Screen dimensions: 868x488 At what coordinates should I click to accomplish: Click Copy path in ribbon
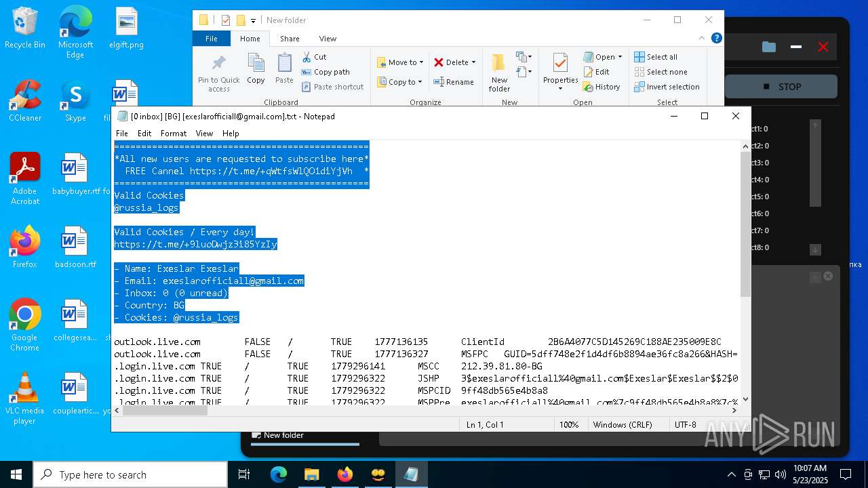(x=325, y=72)
